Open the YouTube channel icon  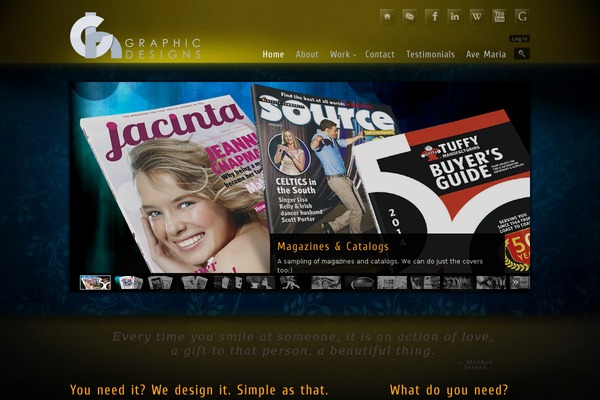499,16
